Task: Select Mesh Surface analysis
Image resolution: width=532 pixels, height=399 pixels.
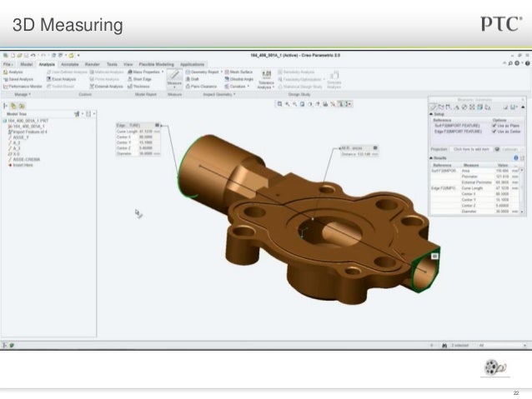Action: (238, 72)
